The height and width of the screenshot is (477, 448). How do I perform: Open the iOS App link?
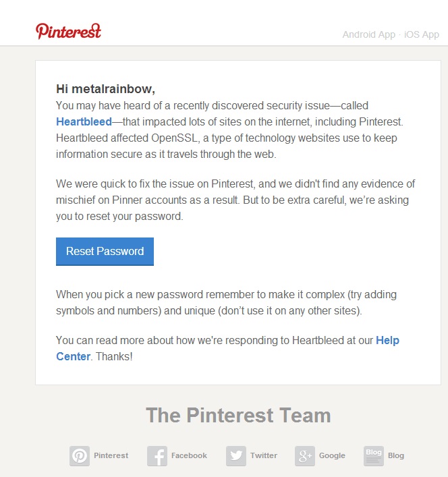422,34
